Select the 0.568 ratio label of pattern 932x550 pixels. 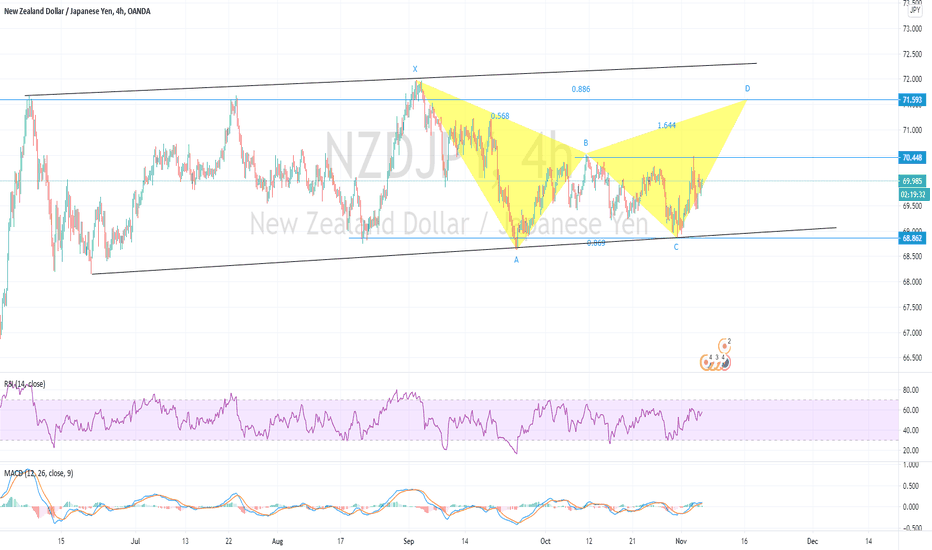(x=500, y=116)
